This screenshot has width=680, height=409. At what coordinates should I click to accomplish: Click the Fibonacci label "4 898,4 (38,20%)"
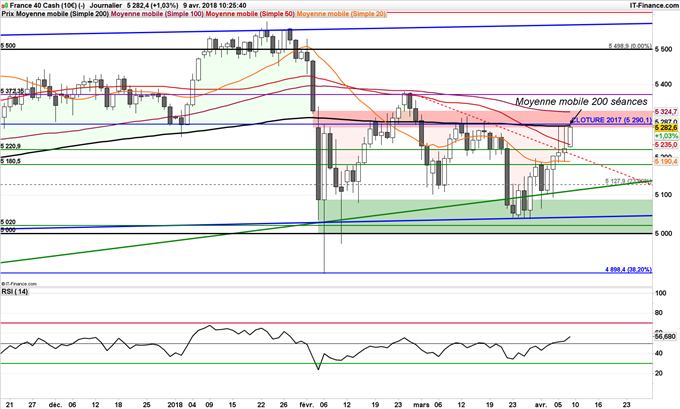coord(628,270)
